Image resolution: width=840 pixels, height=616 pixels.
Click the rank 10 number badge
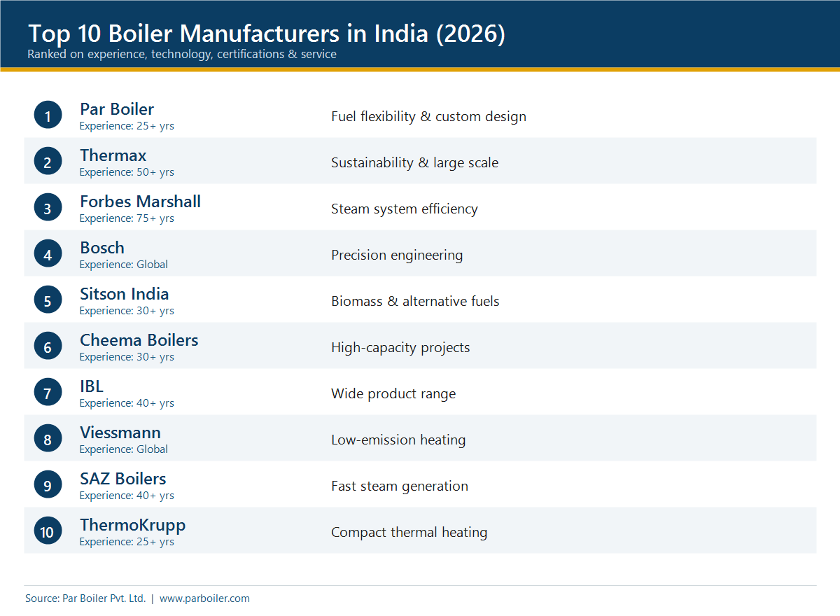[x=48, y=531]
